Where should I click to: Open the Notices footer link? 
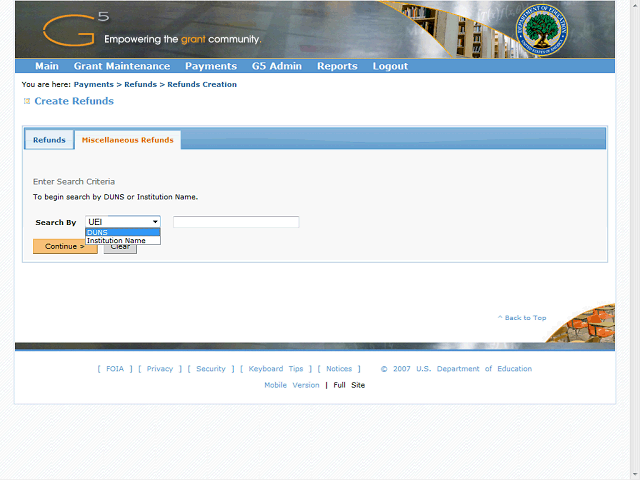pyautogui.click(x=339, y=369)
